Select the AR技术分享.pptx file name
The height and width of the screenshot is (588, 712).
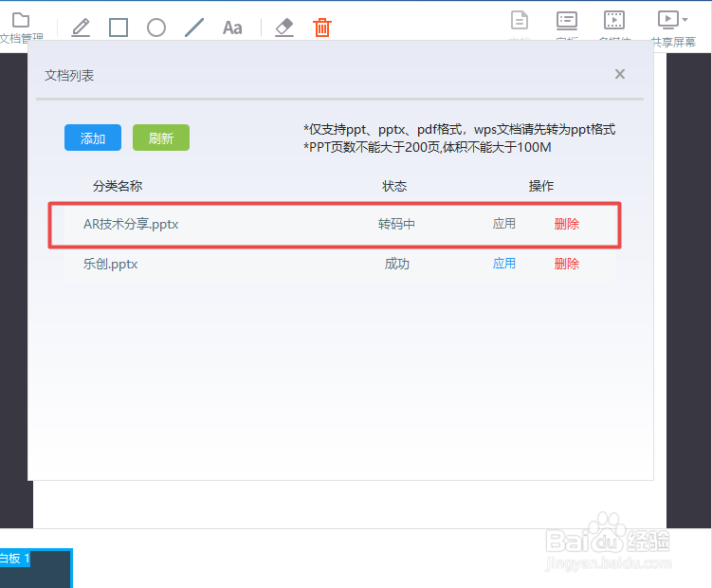point(131,224)
